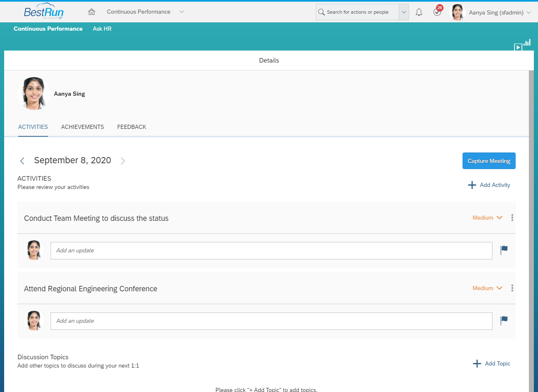Click the update field under Conduct Team Meeting
The width and height of the screenshot is (538, 392).
pyautogui.click(x=271, y=251)
